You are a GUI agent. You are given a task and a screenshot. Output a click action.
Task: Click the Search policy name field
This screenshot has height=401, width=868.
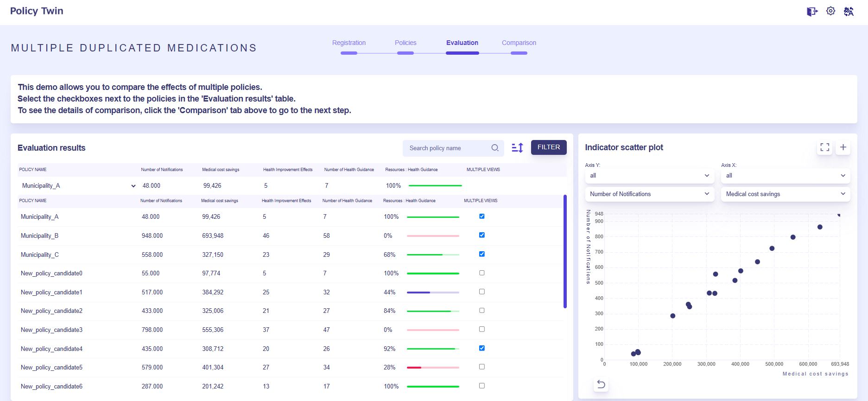coord(445,148)
